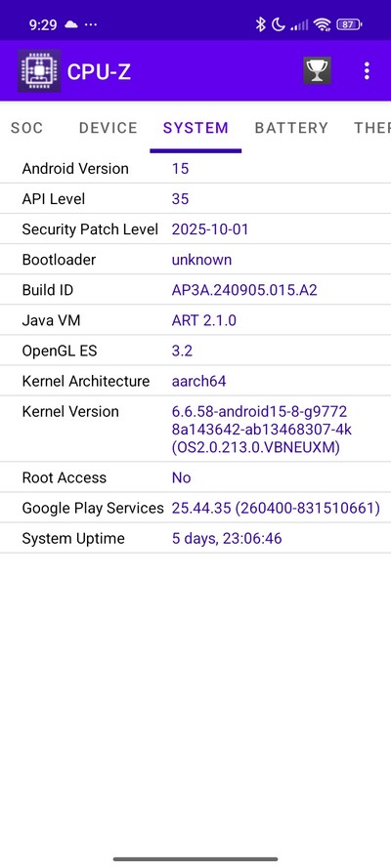This screenshot has width=391, height=868.
Task: Tap the bottom navigation gesture bar
Action: (x=195, y=859)
